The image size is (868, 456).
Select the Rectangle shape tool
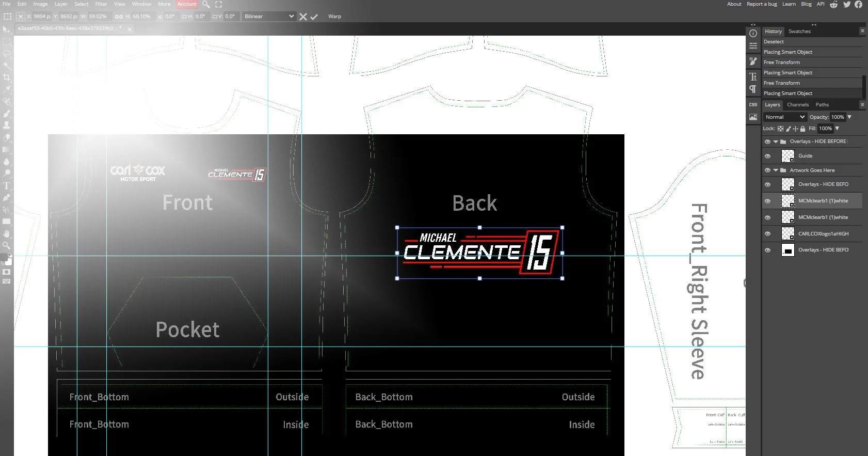click(7, 221)
